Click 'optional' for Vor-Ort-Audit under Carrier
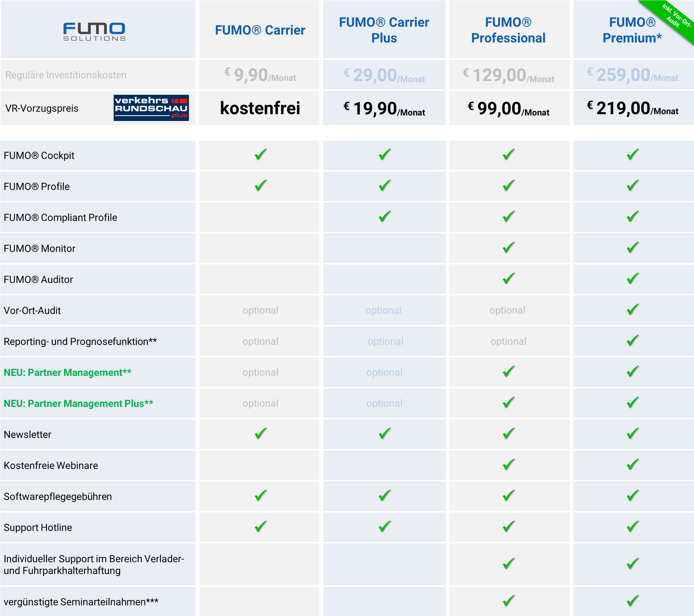This screenshot has width=694, height=616. pos(260,310)
